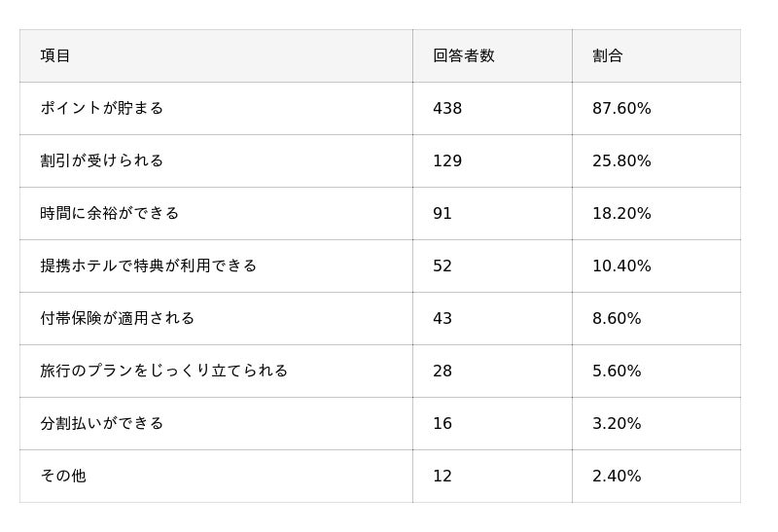Click the 3.20% percentage cell
778x532 pixels.
617,424
